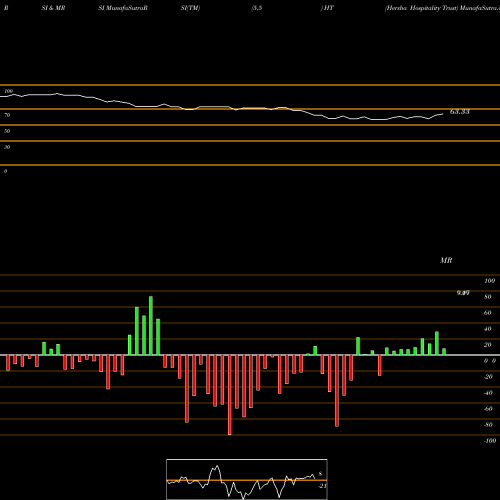This screenshot has height=500, width=500.
Task: Click the MR axis label -100
Action: pos(490,441)
